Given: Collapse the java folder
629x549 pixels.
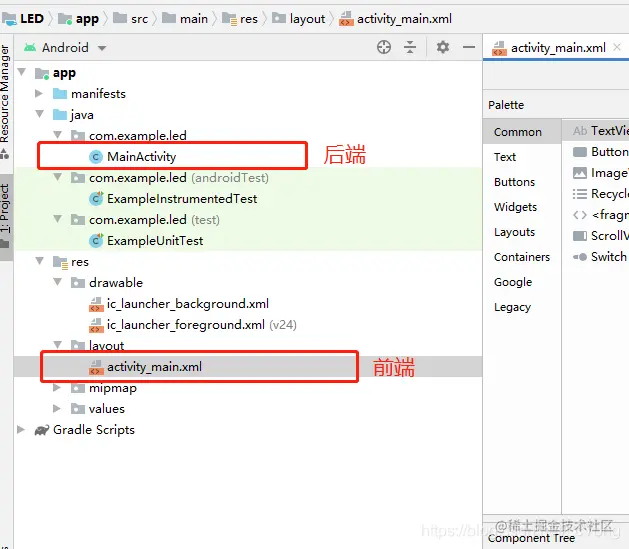Looking at the screenshot, I should 39,114.
